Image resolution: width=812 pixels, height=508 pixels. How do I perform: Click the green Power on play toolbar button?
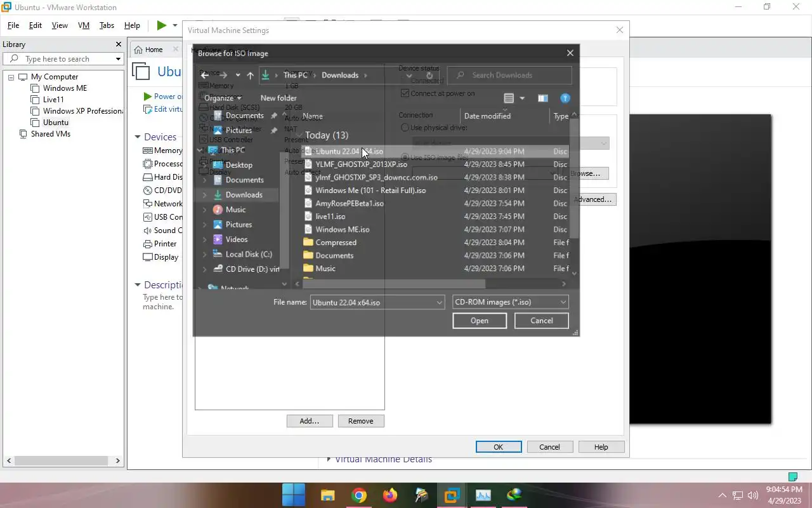click(162, 25)
